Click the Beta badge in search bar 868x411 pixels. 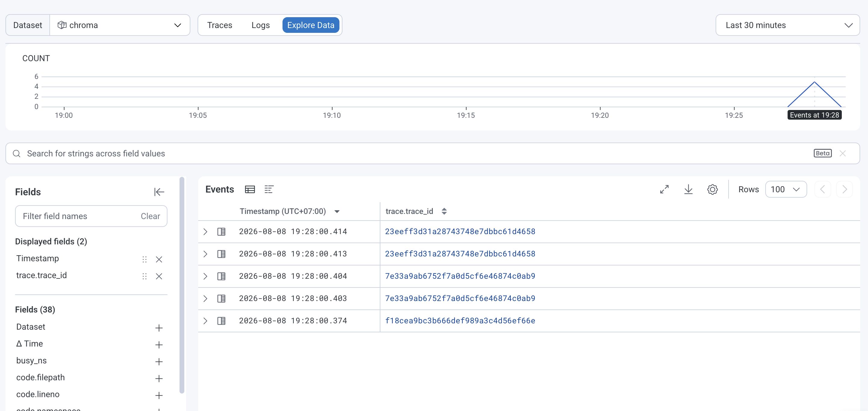(823, 153)
